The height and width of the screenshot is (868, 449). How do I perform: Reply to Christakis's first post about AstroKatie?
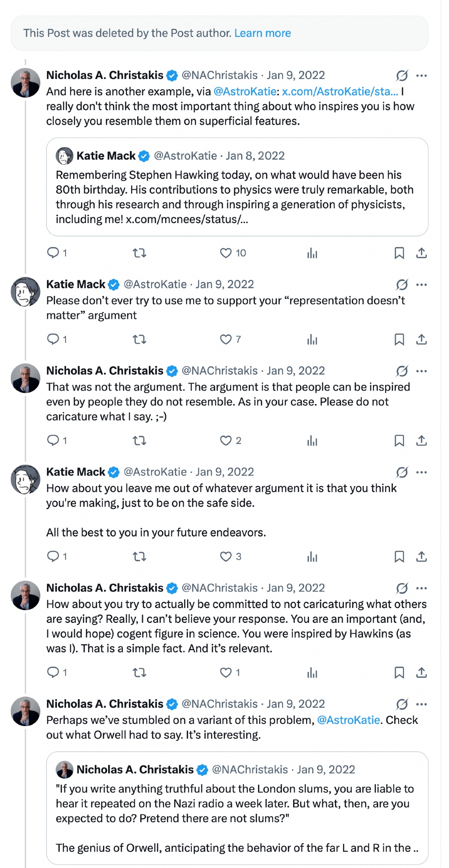point(53,253)
